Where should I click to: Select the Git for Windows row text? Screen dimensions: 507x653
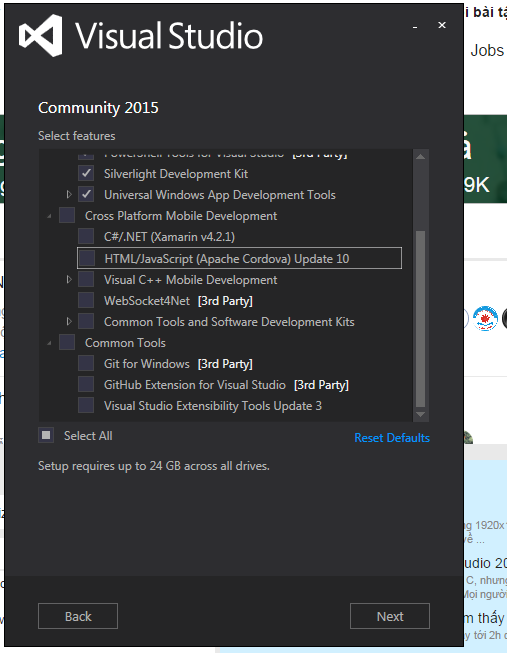[178, 364]
